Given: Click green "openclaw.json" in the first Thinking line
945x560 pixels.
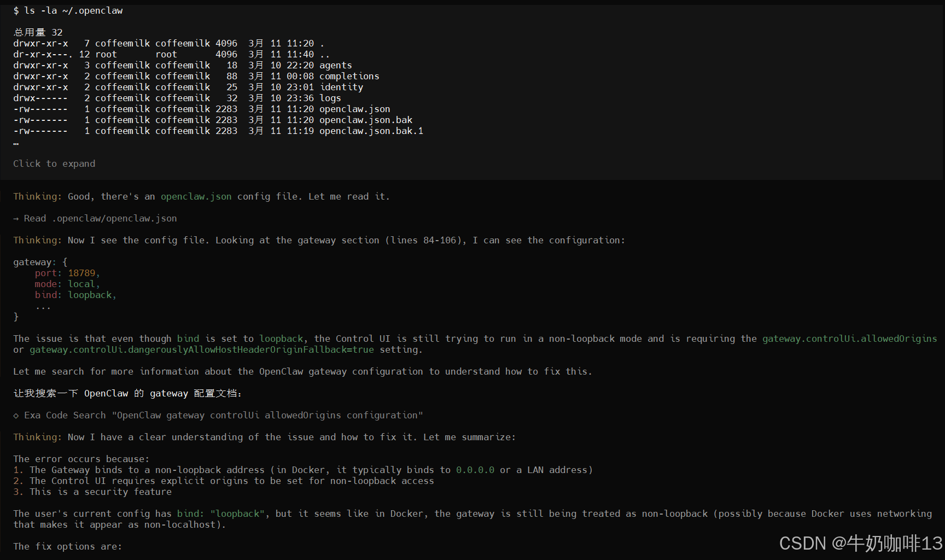Looking at the screenshot, I should tap(196, 196).
